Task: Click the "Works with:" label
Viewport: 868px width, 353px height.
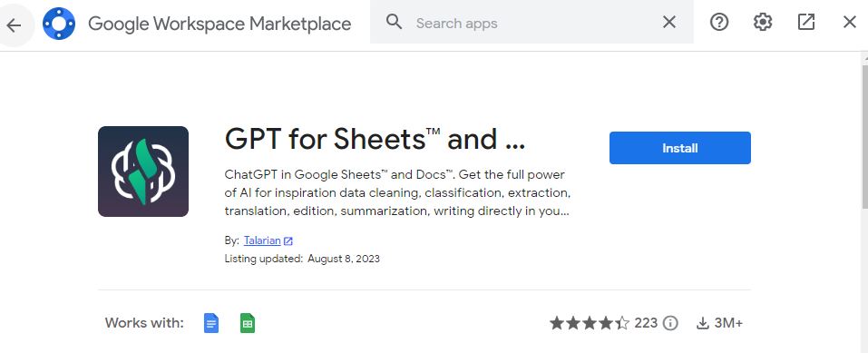Action: (144, 322)
